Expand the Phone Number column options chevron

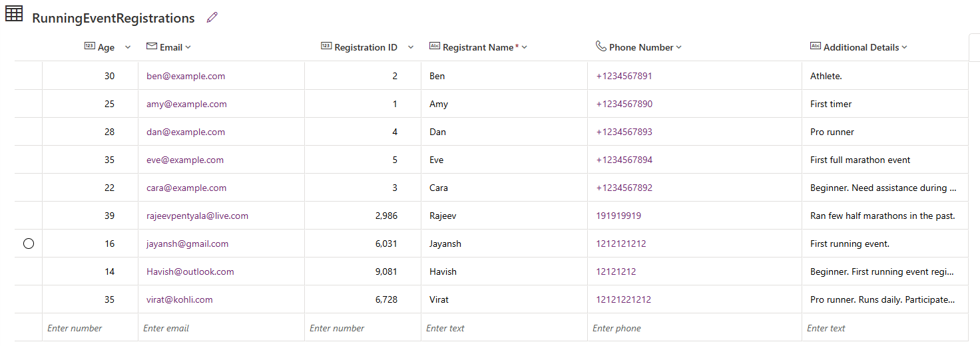pyautogui.click(x=679, y=47)
